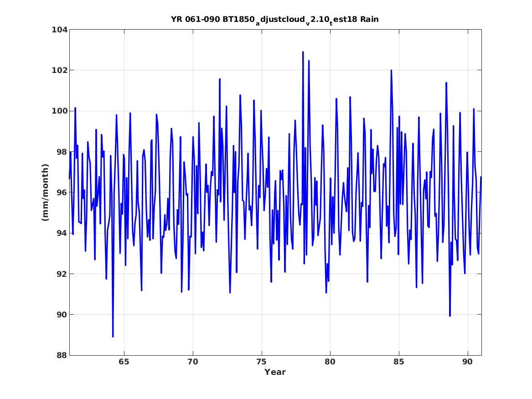The image size is (532, 399).
Task: Click the data peak of 102 near year 84.5
Action: (x=391, y=71)
